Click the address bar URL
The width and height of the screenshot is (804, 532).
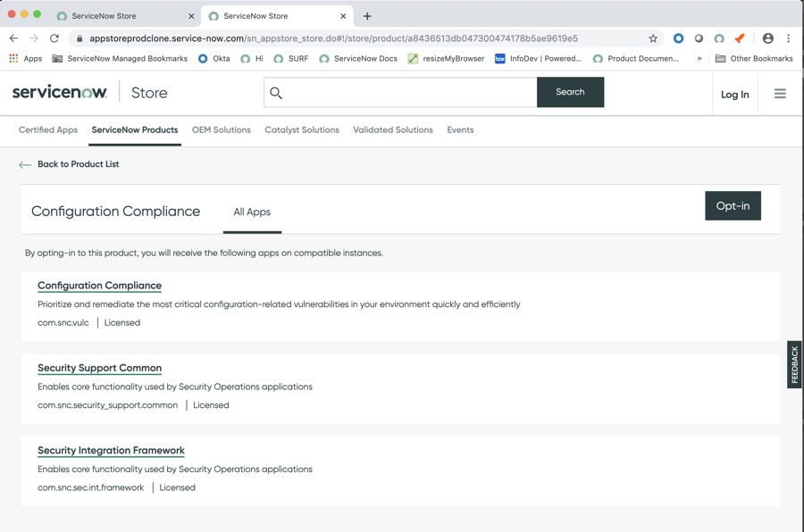pyautogui.click(x=333, y=38)
